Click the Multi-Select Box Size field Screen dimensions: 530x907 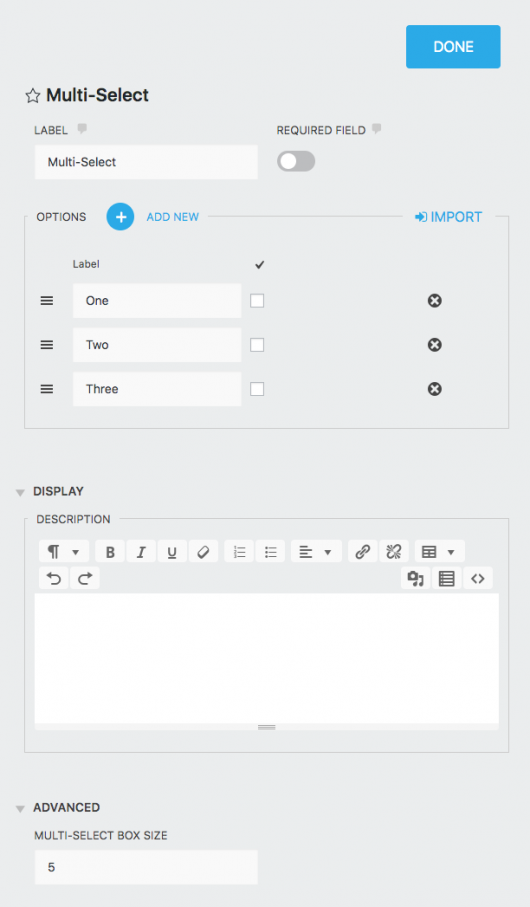146,867
